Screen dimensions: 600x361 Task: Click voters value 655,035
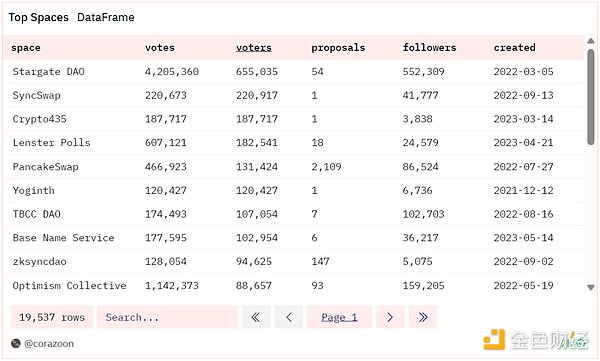coord(257,72)
